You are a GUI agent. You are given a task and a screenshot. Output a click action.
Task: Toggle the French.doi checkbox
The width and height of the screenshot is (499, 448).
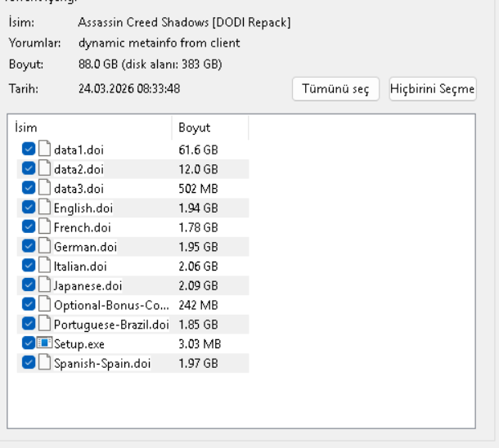[29, 226]
